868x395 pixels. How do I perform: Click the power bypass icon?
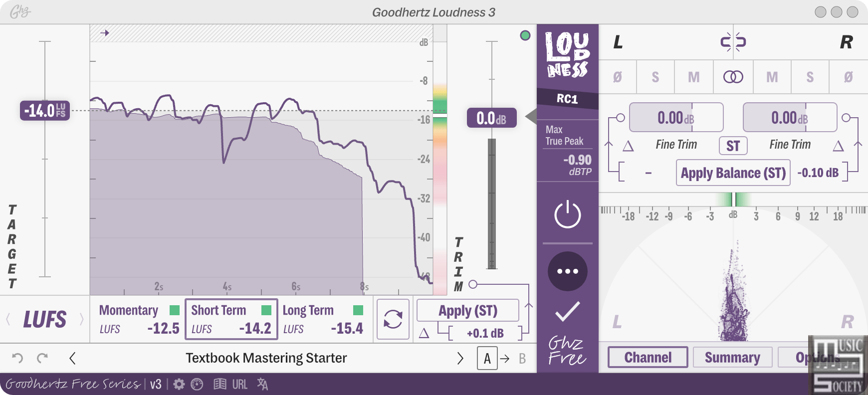pyautogui.click(x=568, y=215)
